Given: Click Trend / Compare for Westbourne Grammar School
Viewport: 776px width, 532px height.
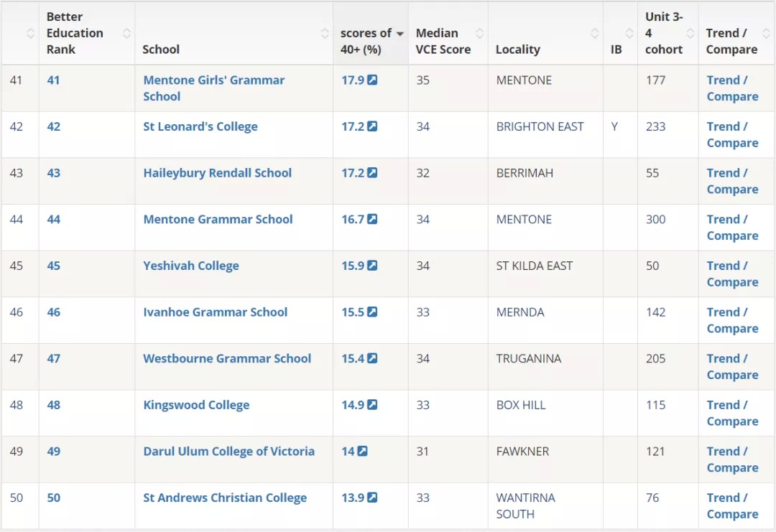Looking at the screenshot, I should [x=732, y=367].
